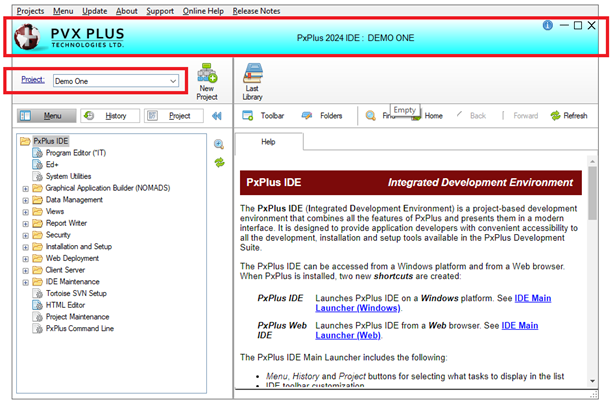Click the magnifier search icon beside tree

point(218,145)
